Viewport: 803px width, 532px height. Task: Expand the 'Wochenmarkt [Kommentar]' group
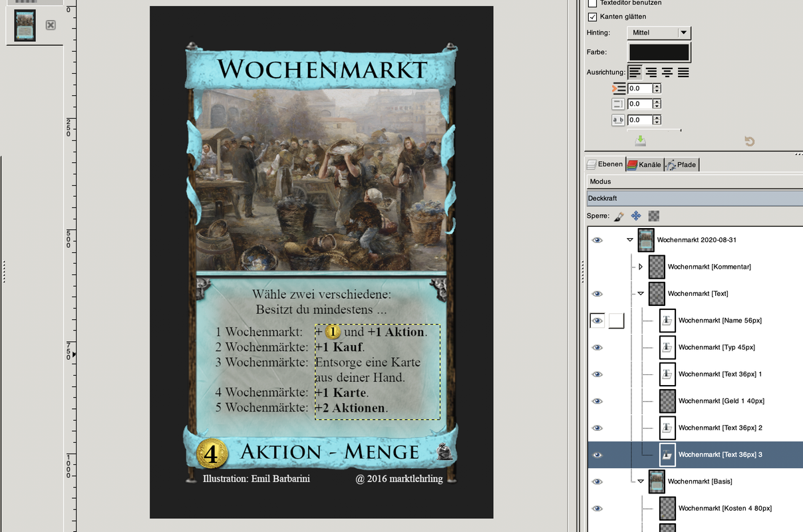641,267
